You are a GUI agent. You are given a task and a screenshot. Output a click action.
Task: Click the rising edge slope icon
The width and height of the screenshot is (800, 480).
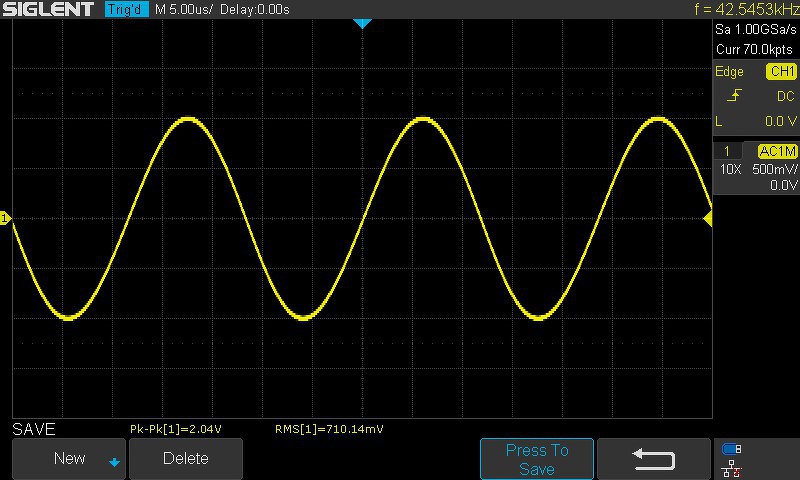pyautogui.click(x=734, y=95)
